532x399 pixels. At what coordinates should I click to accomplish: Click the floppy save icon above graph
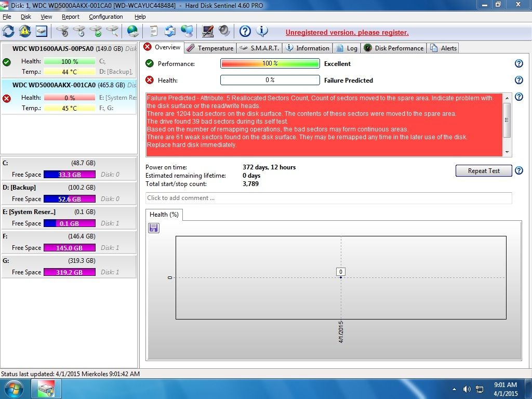[154, 228]
